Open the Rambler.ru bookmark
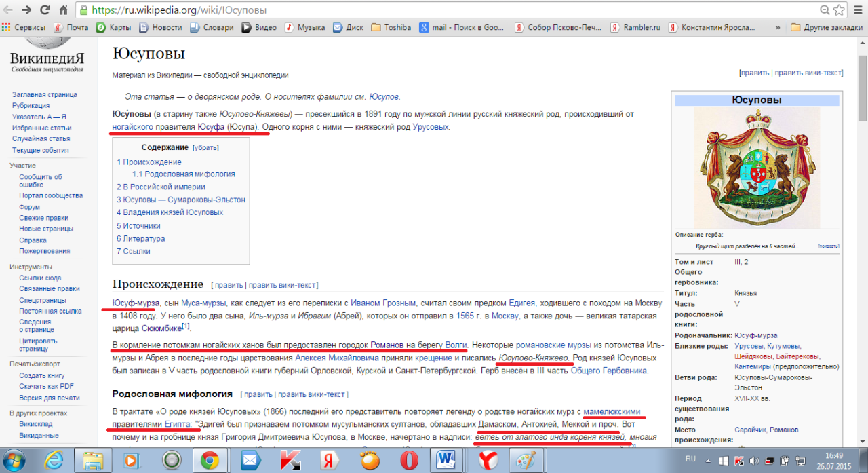868x473 pixels. (x=635, y=27)
